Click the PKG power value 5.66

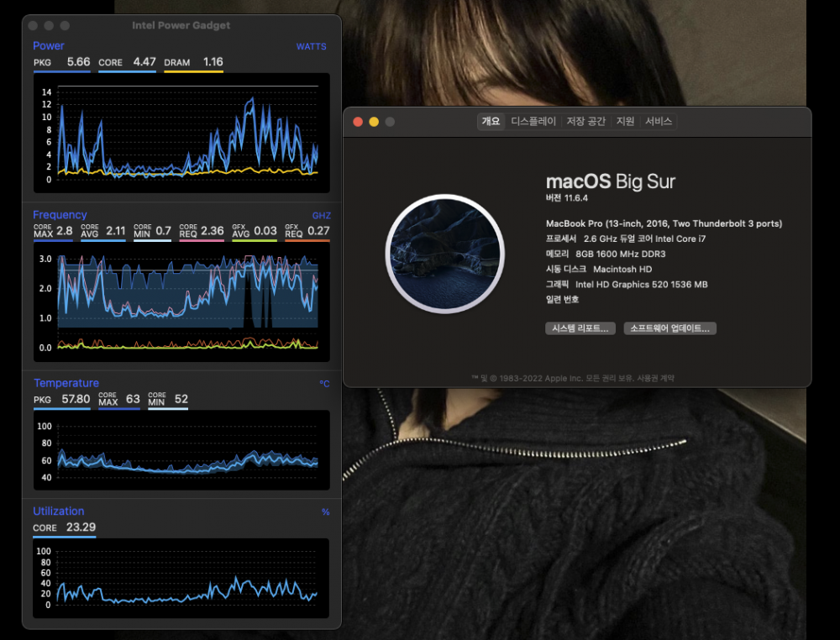pos(78,61)
